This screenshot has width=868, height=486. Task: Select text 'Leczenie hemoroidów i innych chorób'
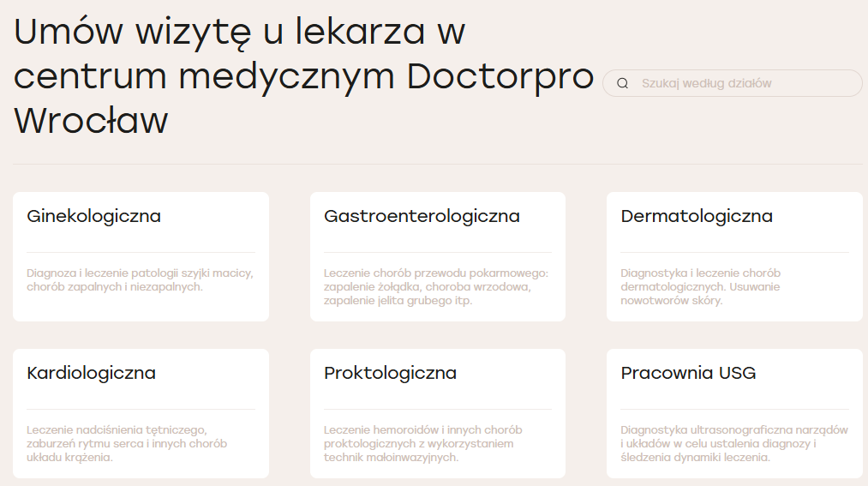pos(423,430)
